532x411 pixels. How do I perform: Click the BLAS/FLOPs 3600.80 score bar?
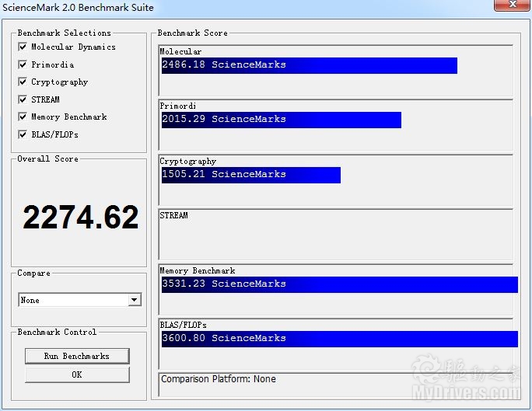pyautogui.click(x=340, y=340)
